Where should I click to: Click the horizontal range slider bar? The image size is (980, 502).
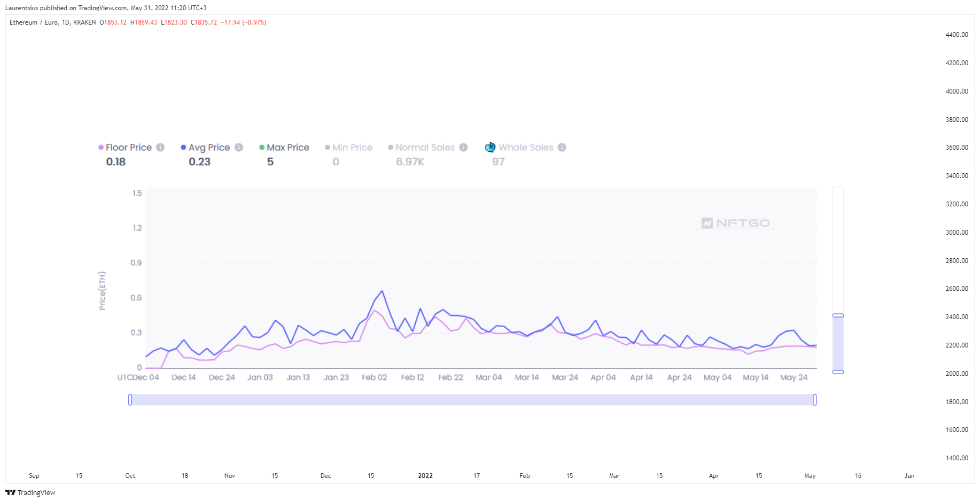(x=472, y=400)
